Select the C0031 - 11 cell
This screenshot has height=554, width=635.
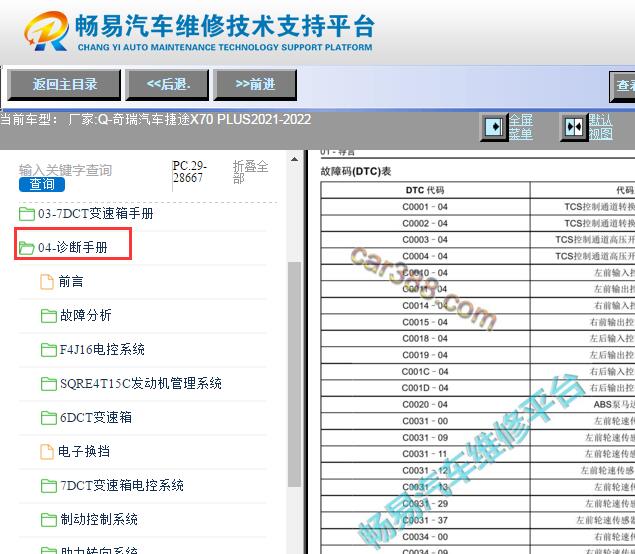point(425,454)
